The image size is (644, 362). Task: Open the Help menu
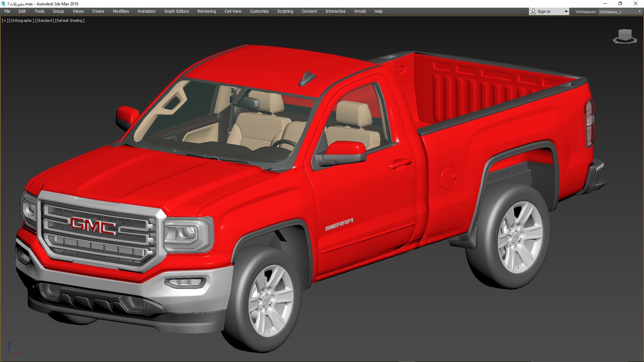point(378,11)
